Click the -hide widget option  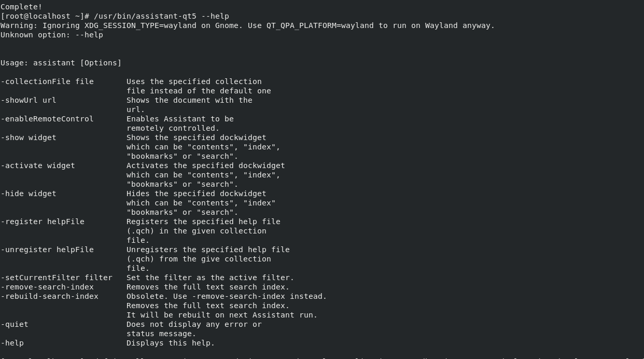point(29,194)
